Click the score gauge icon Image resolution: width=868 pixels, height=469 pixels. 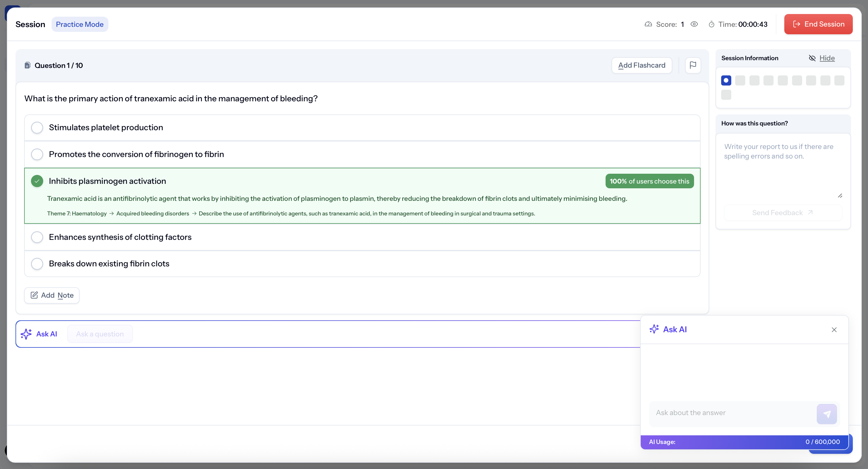tap(648, 24)
